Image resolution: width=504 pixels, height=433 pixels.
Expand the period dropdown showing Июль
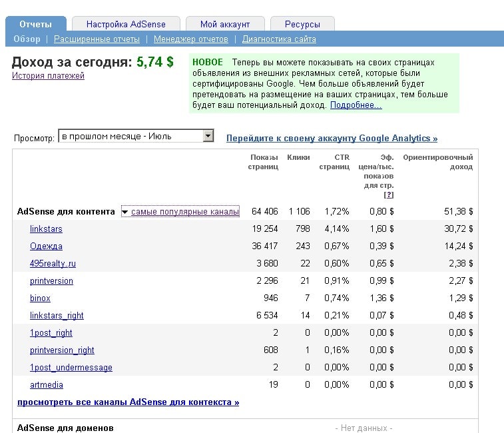click(x=208, y=136)
